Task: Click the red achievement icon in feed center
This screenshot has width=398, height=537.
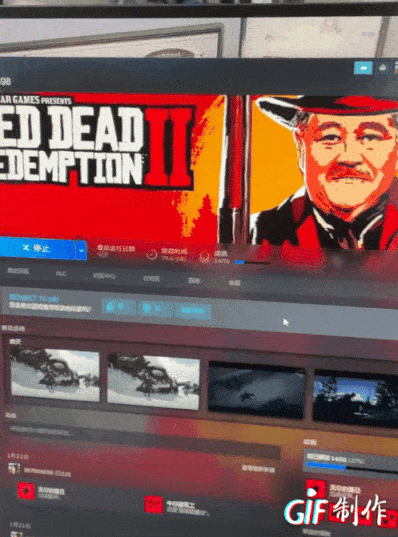Action: [154, 504]
